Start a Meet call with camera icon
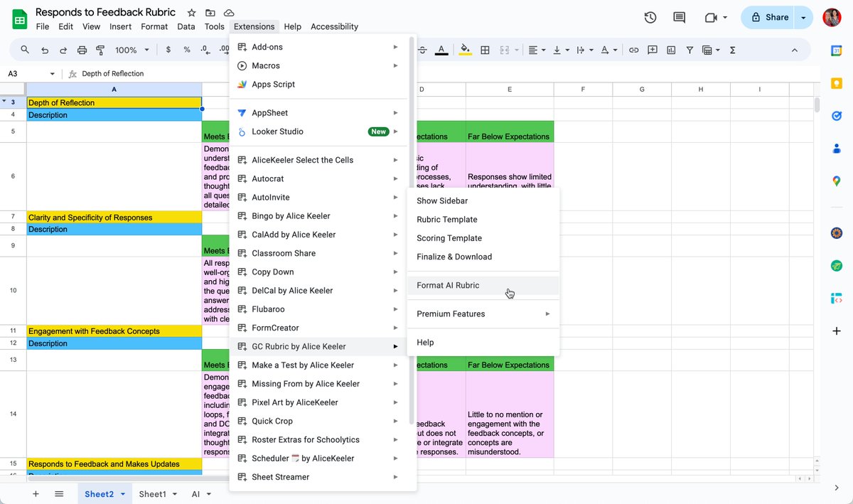The height and width of the screenshot is (504, 853). pos(711,18)
